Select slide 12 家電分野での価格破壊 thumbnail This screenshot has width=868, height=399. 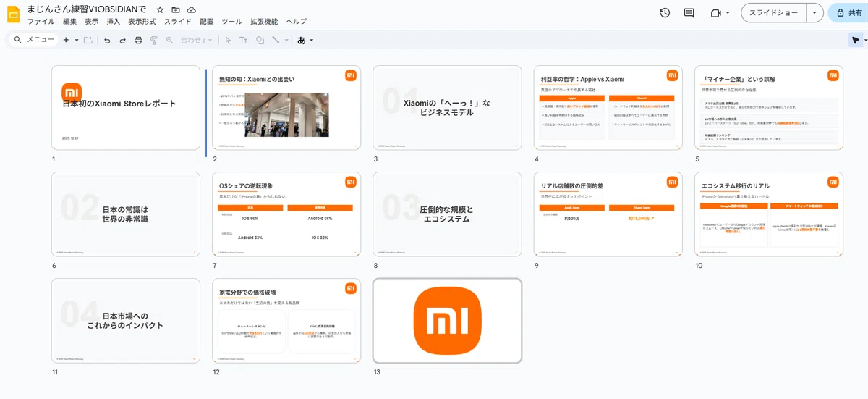click(x=286, y=321)
